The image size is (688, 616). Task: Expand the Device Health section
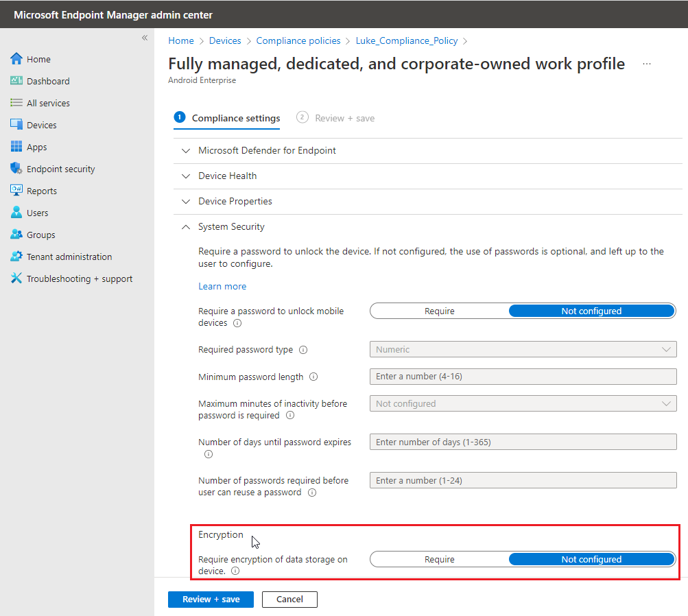227,176
